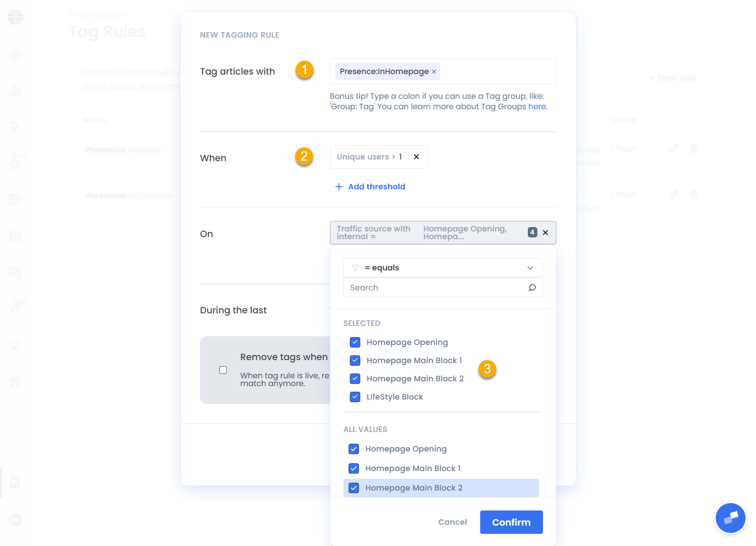The height and width of the screenshot is (546, 756).
Task: Open the chat support bubble
Action: 730,517
